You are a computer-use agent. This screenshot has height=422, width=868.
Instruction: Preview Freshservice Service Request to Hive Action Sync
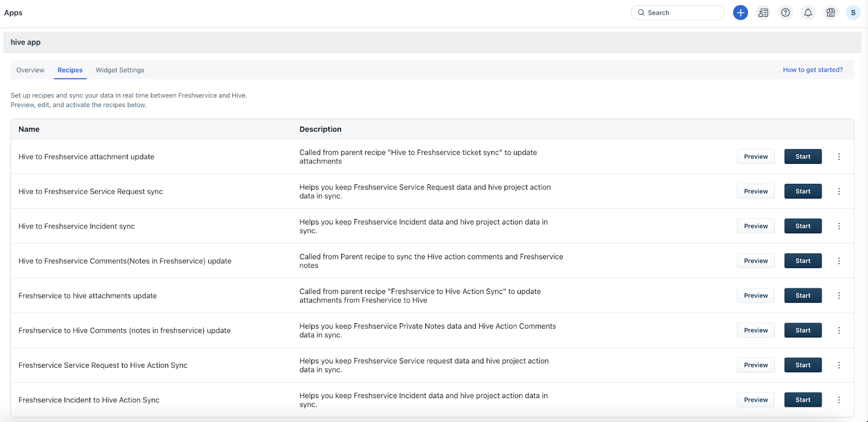[x=756, y=365]
